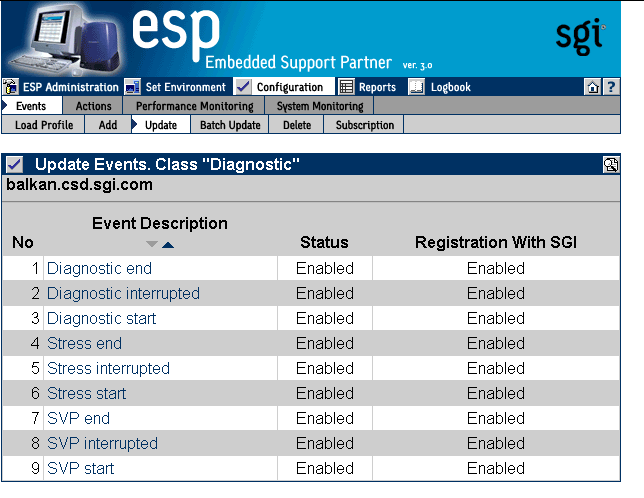Click the Embedded Support Partner title text
This screenshot has width=644, height=498.
pos(298,62)
